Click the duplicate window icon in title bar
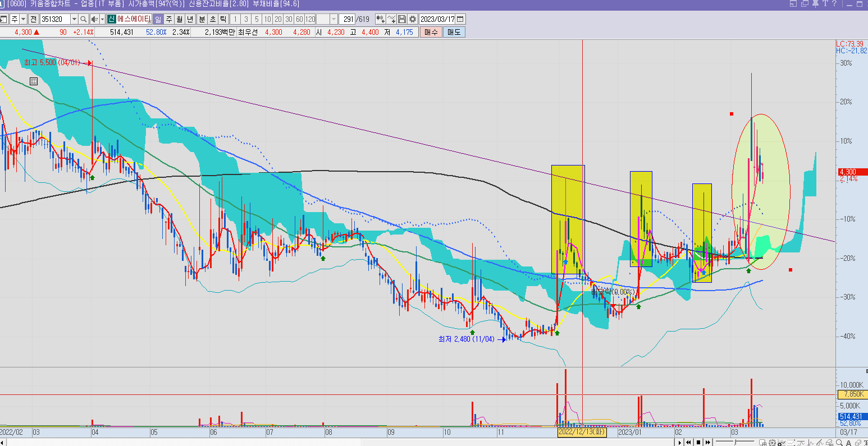This screenshot has height=446, width=868. 805,3
